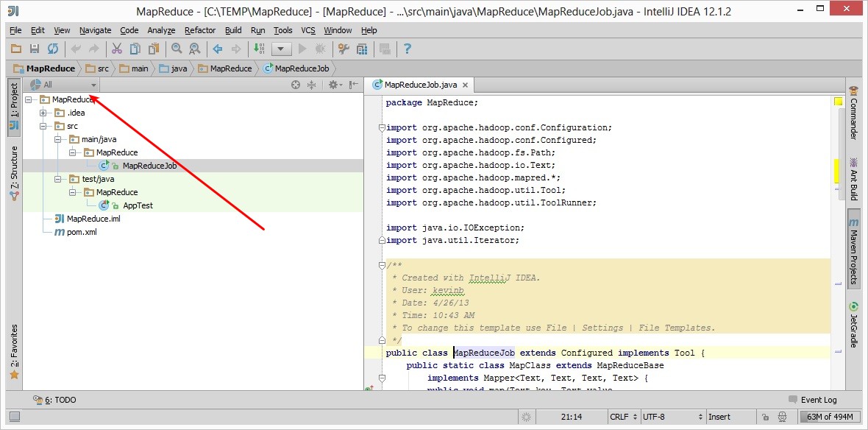Open Find with the magnifier icon
868x430 pixels.
[x=177, y=49]
